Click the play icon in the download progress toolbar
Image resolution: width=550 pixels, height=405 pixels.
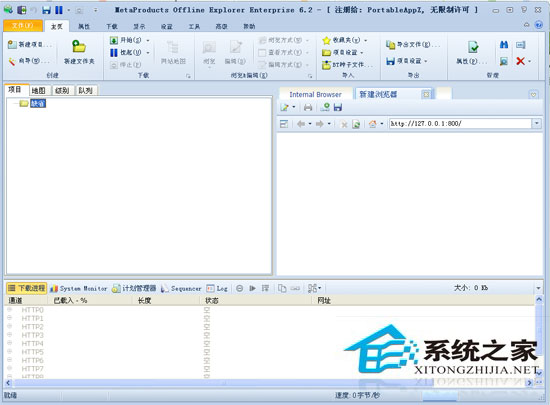click(252, 288)
